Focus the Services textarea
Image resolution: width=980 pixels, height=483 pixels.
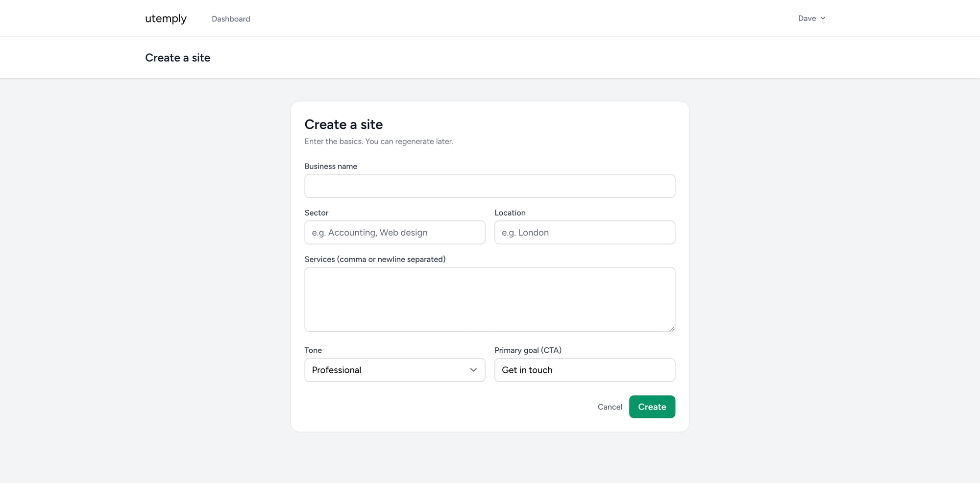(490, 299)
